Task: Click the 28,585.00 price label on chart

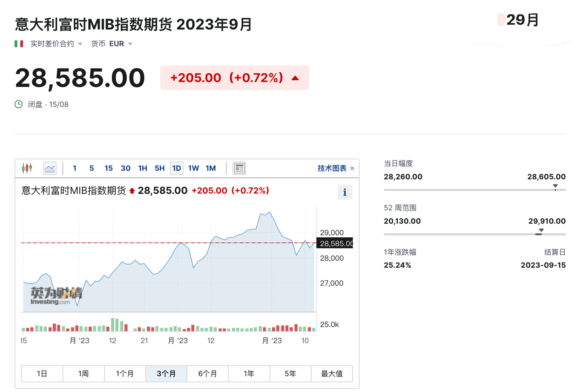Action: pos(336,243)
